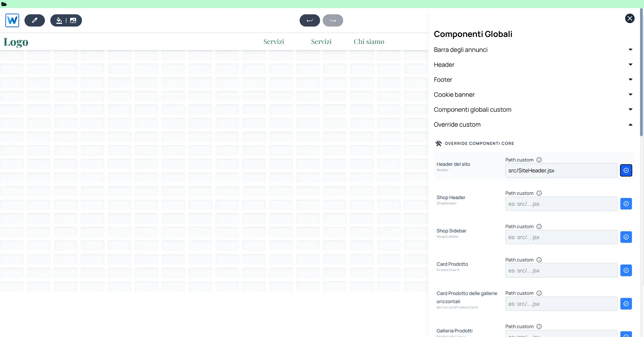644x337 pixels.
Task: Confirm the Shop Header path checkmark
Action: point(626,204)
